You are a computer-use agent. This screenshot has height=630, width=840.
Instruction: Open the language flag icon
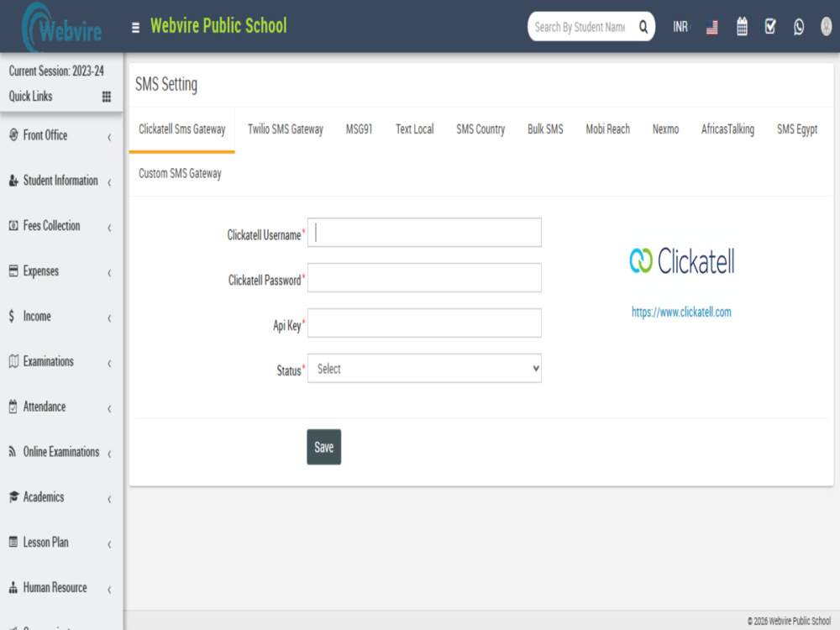pos(712,27)
